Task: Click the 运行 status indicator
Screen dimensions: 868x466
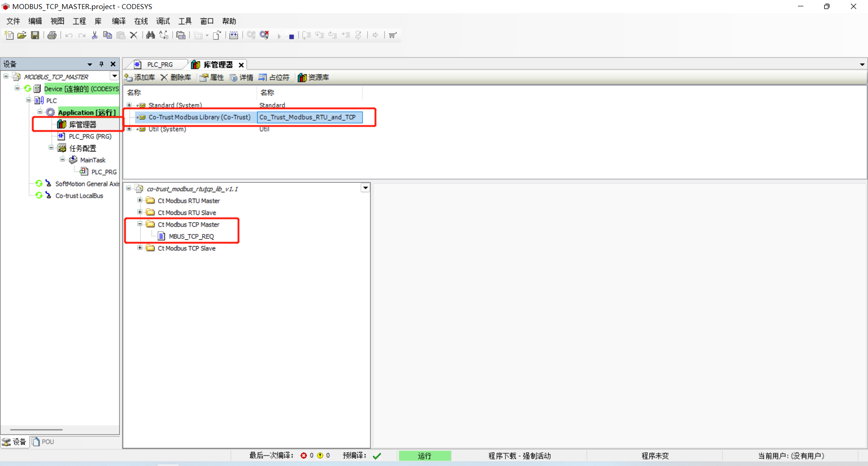Action: pyautogui.click(x=425, y=456)
